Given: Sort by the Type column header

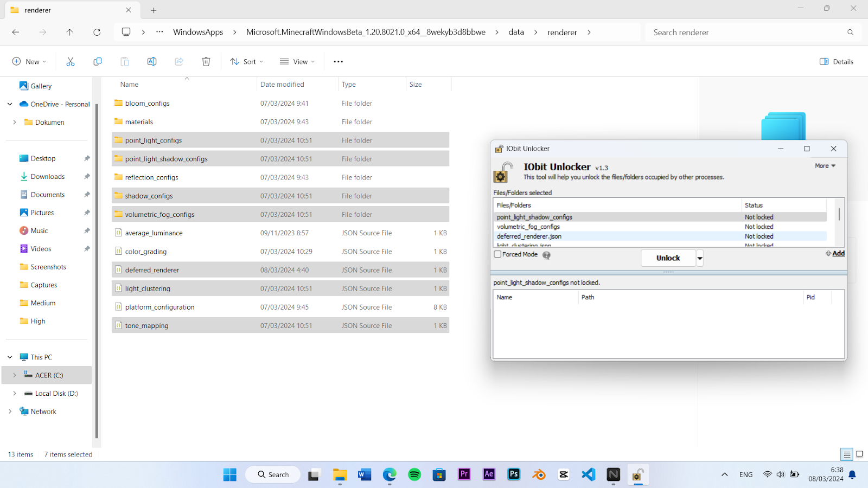Looking at the screenshot, I should 349,85.
